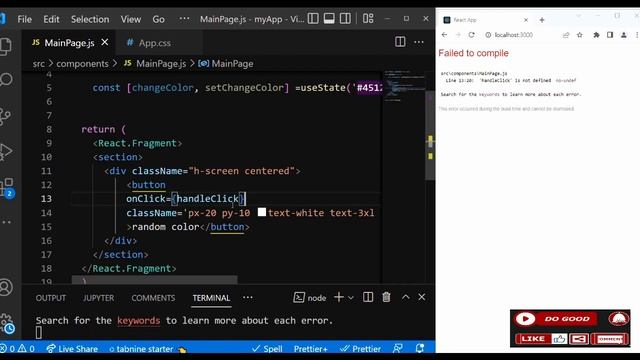Toggle the primary side bar layout icon
The width and height of the screenshot is (640, 360).
pos(313,19)
